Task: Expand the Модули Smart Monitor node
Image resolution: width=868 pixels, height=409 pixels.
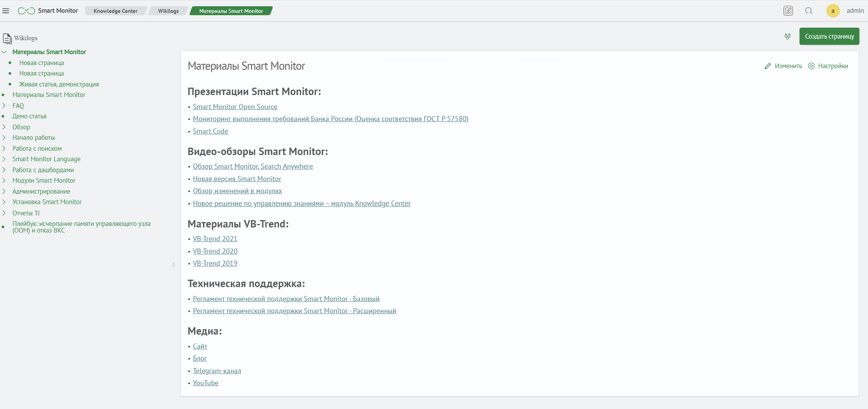Action: coord(4,180)
